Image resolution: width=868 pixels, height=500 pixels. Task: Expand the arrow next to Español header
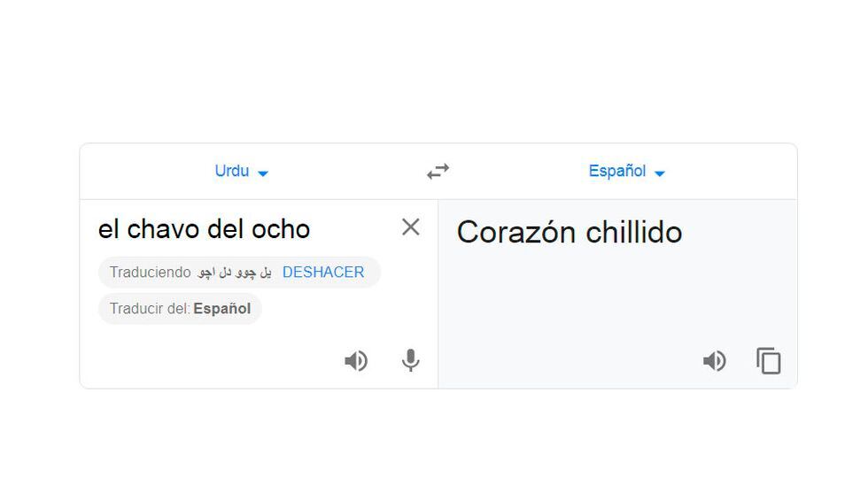(660, 173)
